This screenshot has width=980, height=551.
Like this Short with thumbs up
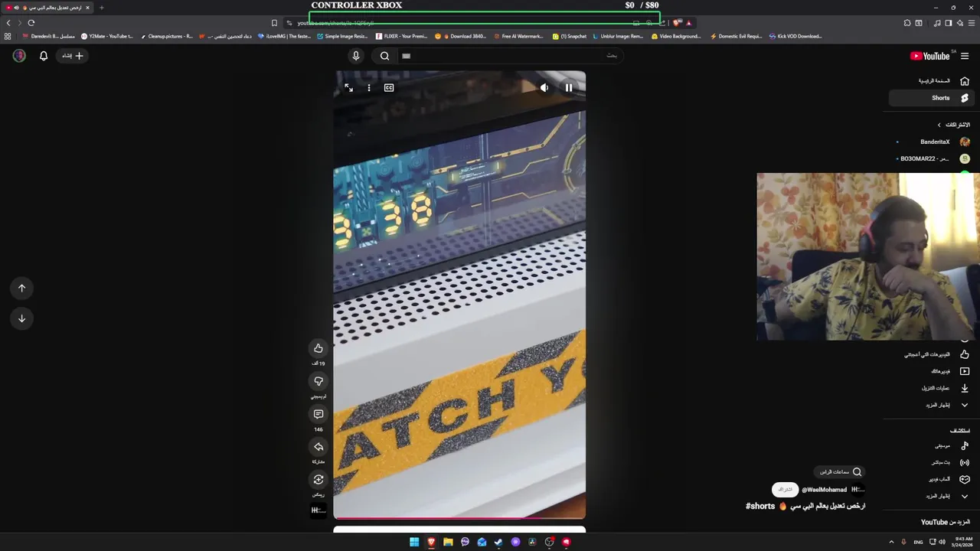tap(318, 348)
